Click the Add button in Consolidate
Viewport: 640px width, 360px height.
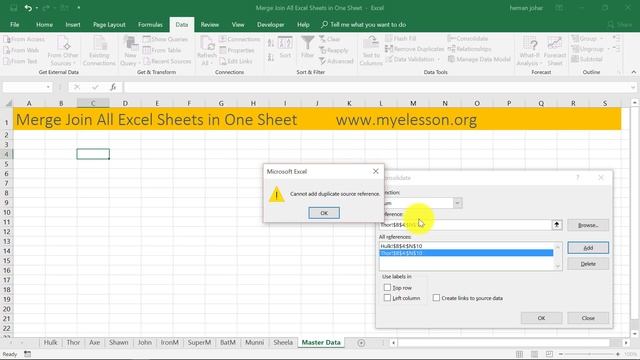(x=588, y=248)
